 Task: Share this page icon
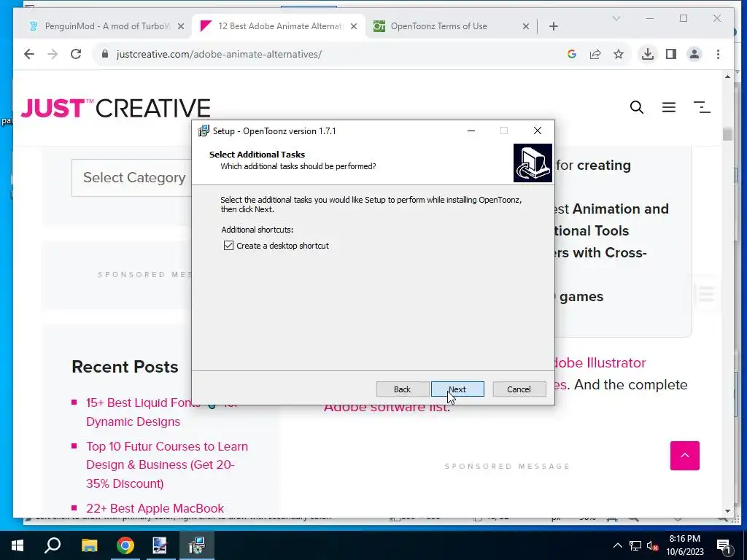click(595, 54)
